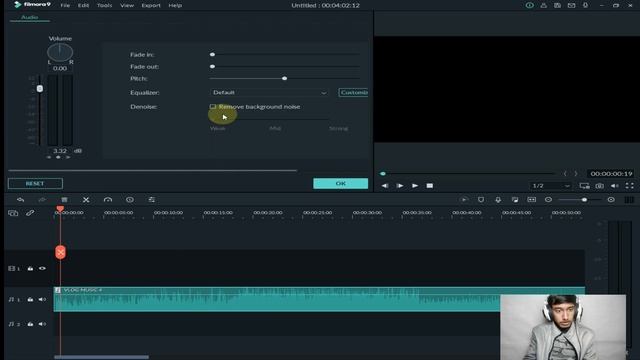Mute audio track 2 speaker

(42, 324)
